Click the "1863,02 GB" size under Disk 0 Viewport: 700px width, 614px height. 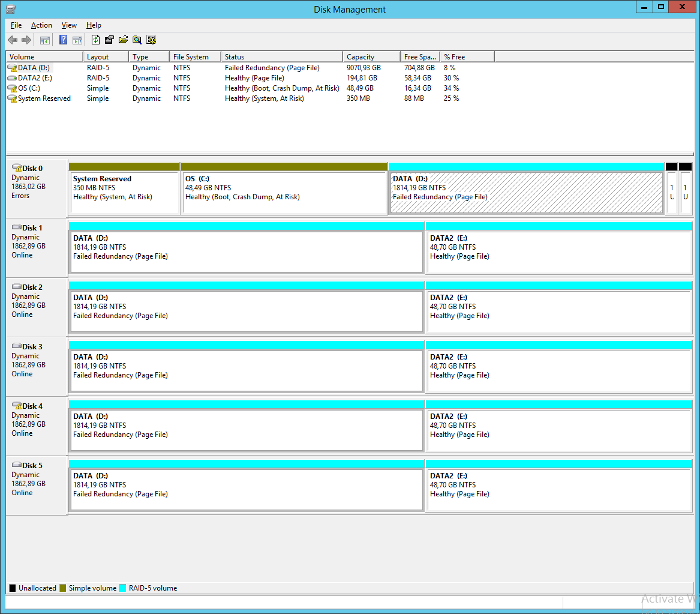pyautogui.click(x=29, y=187)
